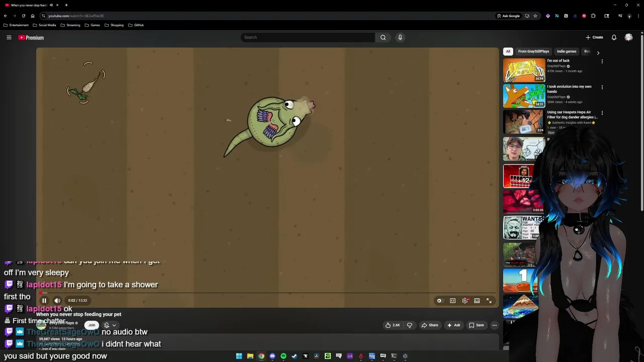Image resolution: width=644 pixels, height=362 pixels.
Task: Open the GitHub bookmarks folder
Action: click(x=136, y=25)
